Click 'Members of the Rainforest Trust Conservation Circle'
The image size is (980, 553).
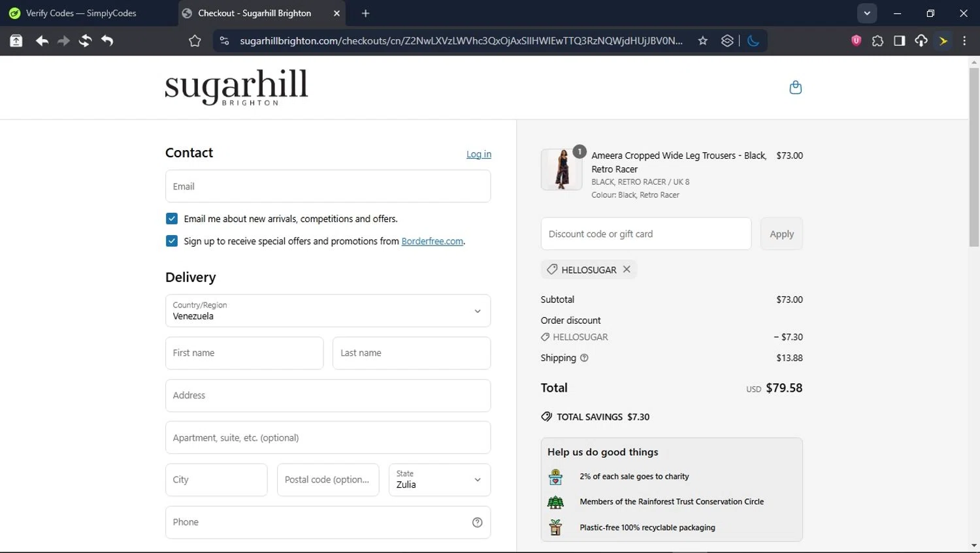(672, 501)
